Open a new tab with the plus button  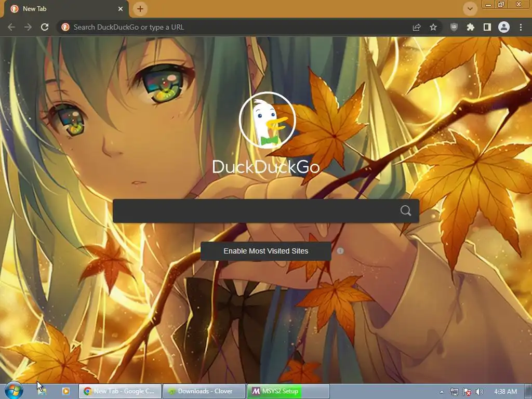pyautogui.click(x=140, y=9)
